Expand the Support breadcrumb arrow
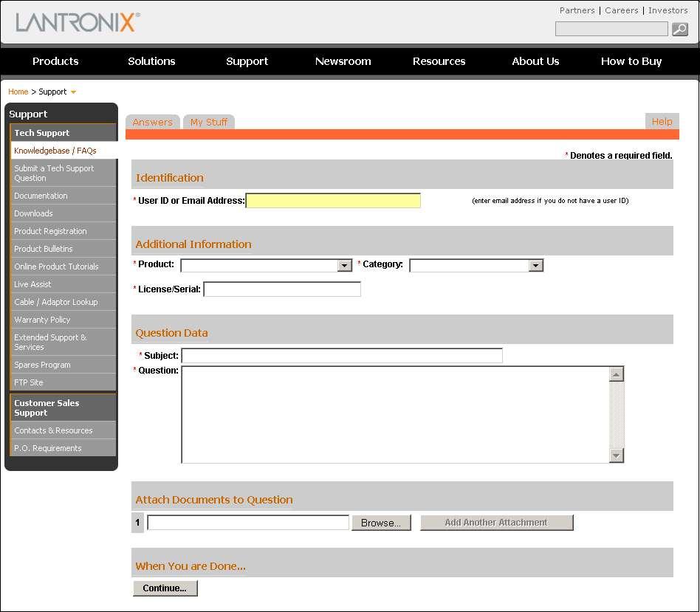700x612 pixels. pos(73,92)
